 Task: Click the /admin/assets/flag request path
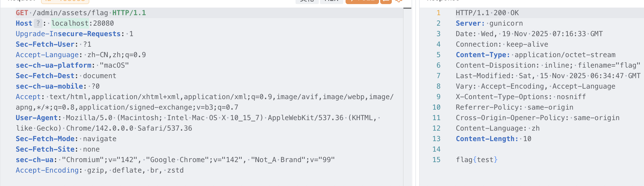[x=70, y=13]
